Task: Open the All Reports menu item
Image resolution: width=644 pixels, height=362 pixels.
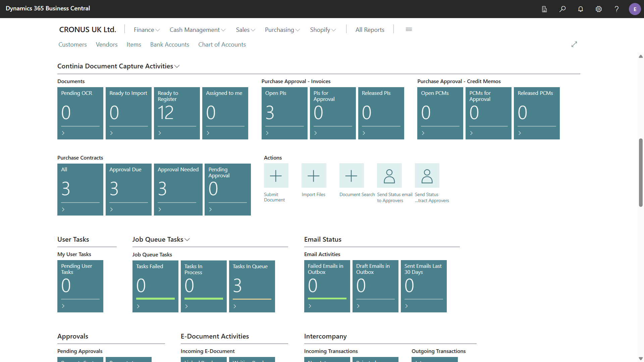Action: click(370, 30)
